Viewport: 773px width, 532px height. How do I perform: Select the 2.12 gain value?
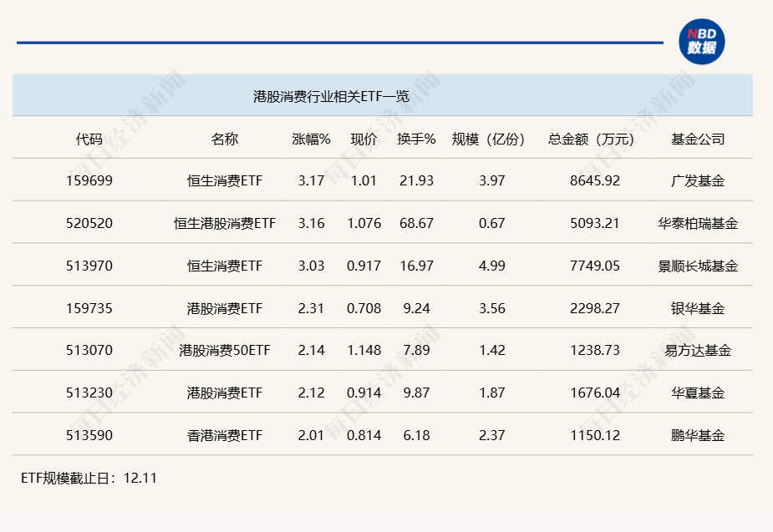click(311, 393)
